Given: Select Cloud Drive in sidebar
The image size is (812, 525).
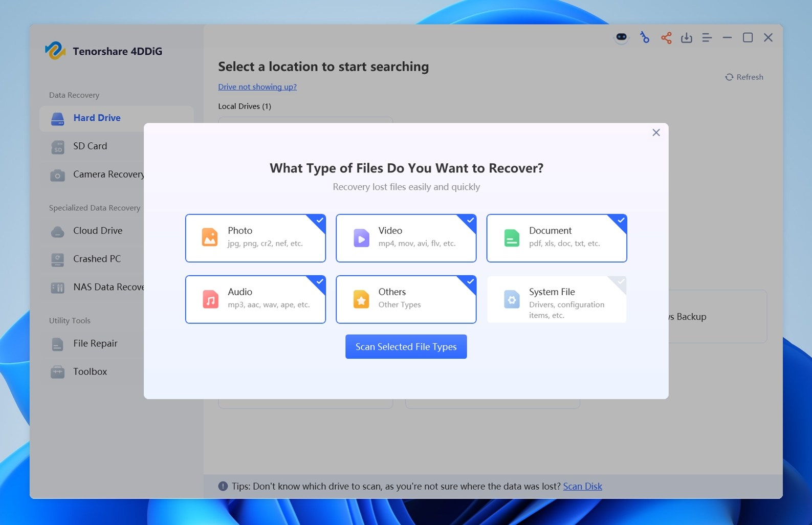Looking at the screenshot, I should click(x=92, y=231).
